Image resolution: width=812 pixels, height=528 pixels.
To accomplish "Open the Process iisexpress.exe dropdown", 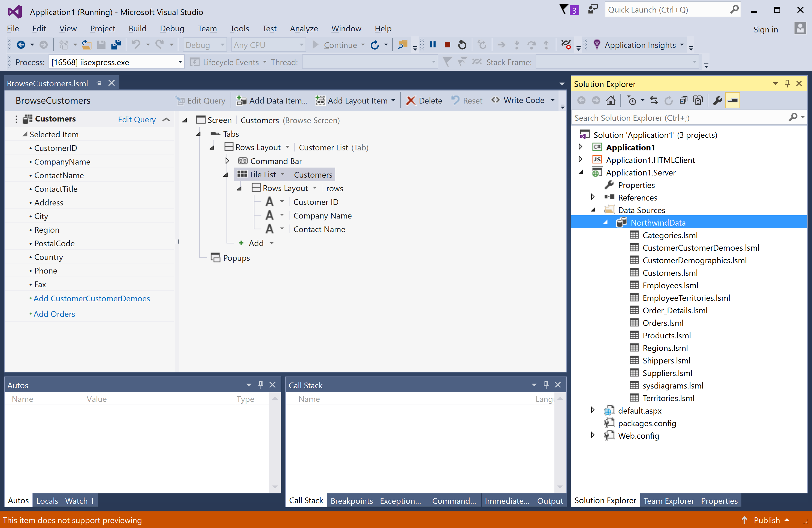I will [x=180, y=62].
